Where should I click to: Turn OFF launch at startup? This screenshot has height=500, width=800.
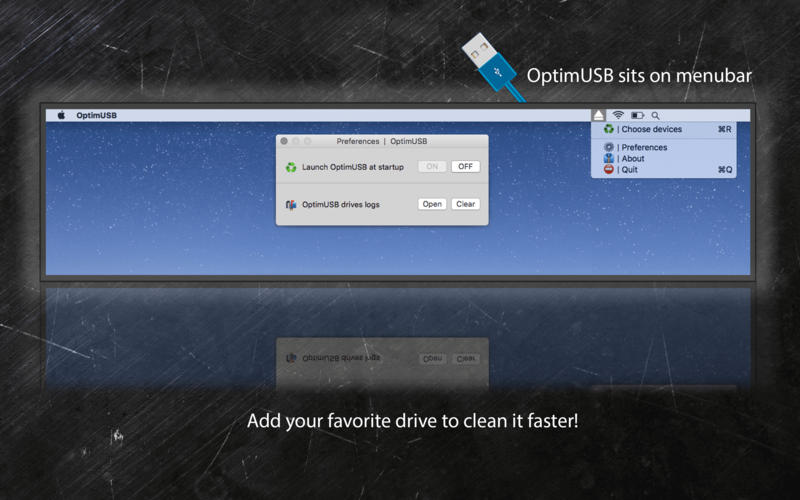coord(465,166)
